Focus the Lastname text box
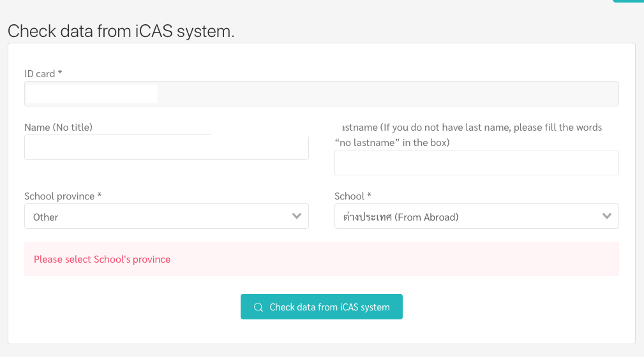Viewport: 644px width, 357px height. 476,163
